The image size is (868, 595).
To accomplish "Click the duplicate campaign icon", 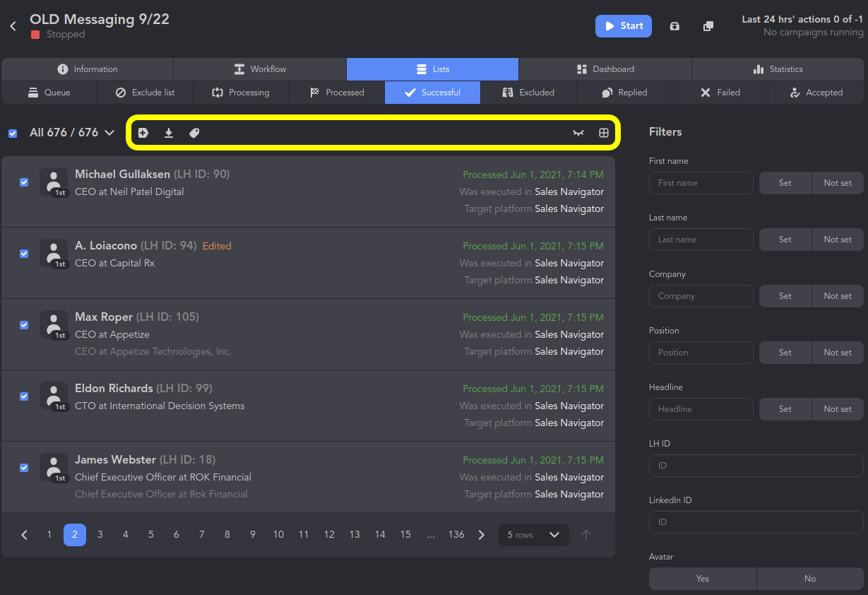I will click(x=708, y=26).
